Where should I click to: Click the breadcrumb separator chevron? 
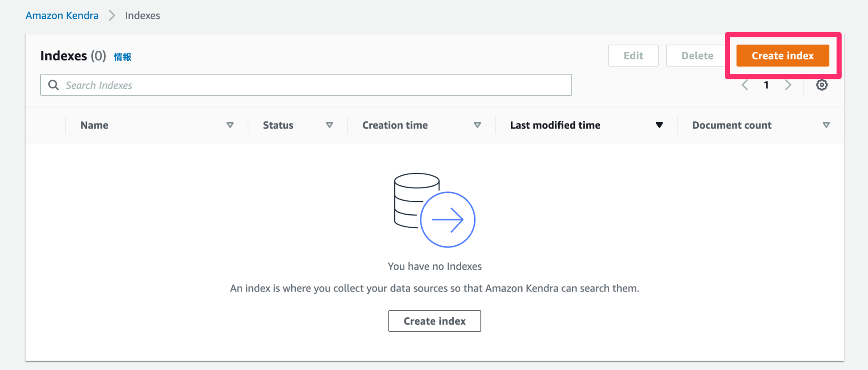pyautogui.click(x=111, y=15)
